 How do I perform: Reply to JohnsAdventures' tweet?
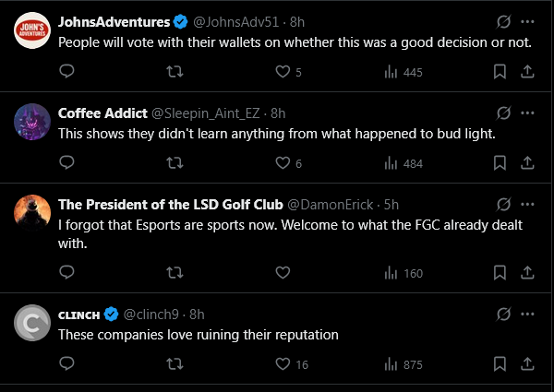66,71
